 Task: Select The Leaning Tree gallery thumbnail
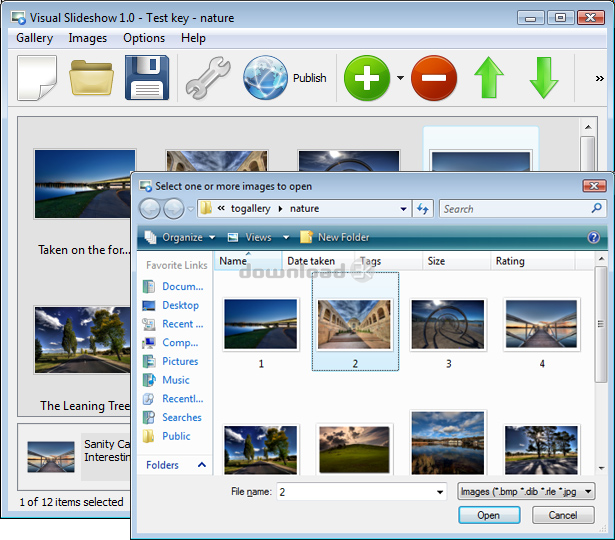pos(82,340)
